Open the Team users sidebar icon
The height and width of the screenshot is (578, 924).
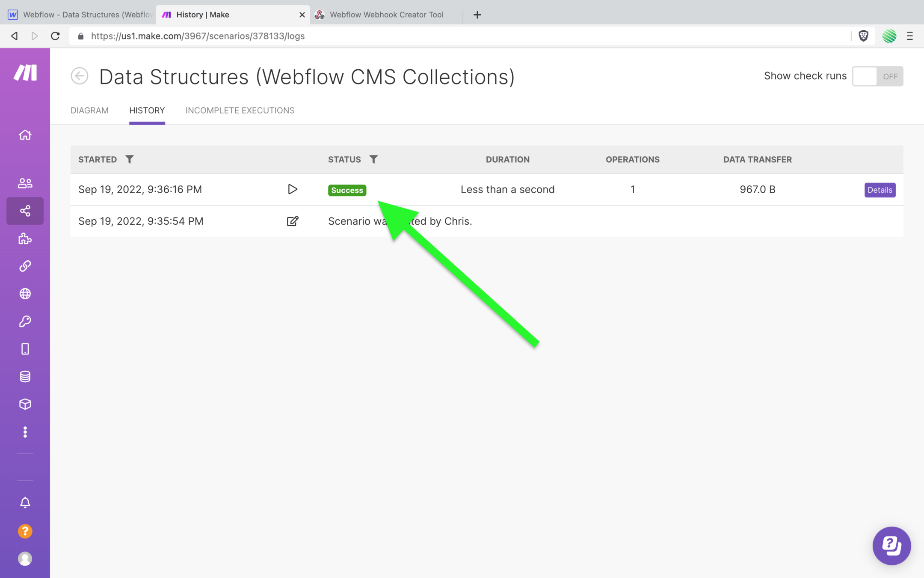[x=25, y=183]
